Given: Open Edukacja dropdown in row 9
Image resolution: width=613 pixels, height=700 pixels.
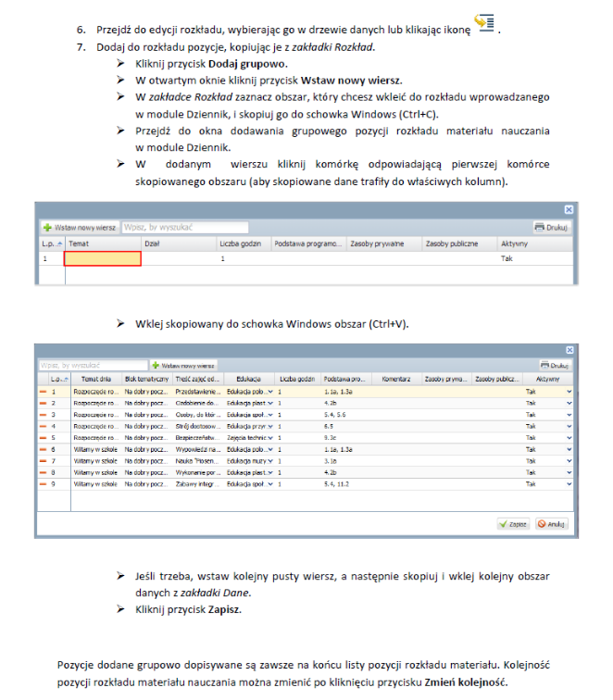Looking at the screenshot, I should pos(270,484).
